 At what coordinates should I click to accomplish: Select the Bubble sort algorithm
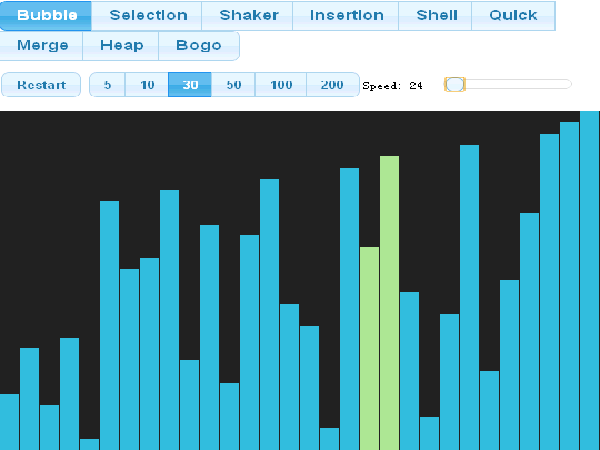point(47,16)
